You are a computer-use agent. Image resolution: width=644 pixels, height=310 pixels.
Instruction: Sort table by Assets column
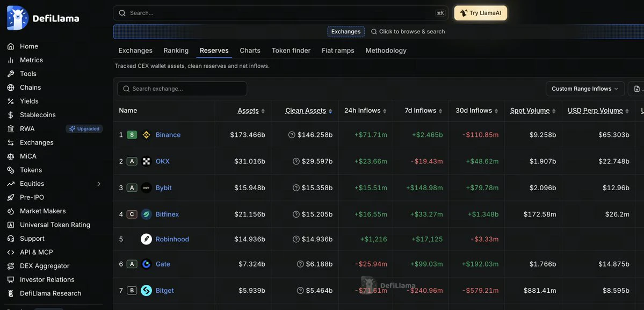[251, 111]
